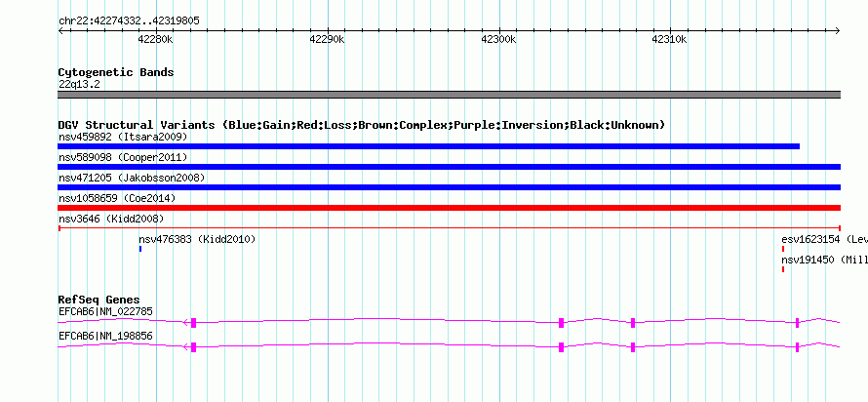Click the 22q13.2 band label
This screenshot has height=402, width=868.
(x=79, y=85)
